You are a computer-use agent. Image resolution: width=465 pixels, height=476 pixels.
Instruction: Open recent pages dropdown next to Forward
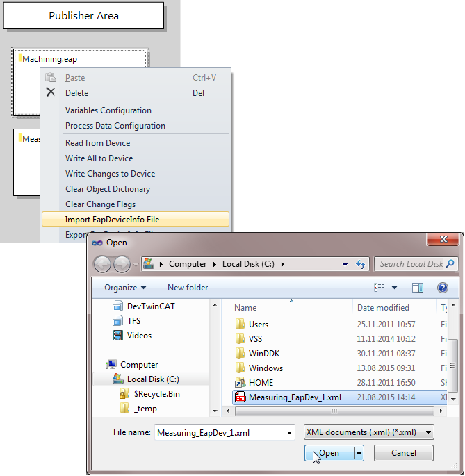coord(136,265)
